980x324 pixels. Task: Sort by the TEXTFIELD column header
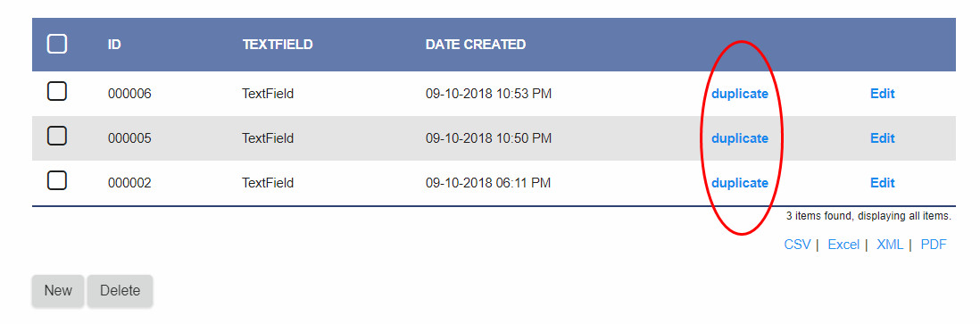click(278, 45)
